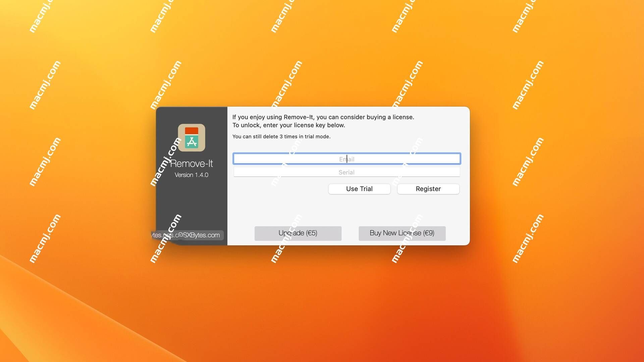
Task: Click into the Serial field
Action: point(347,172)
